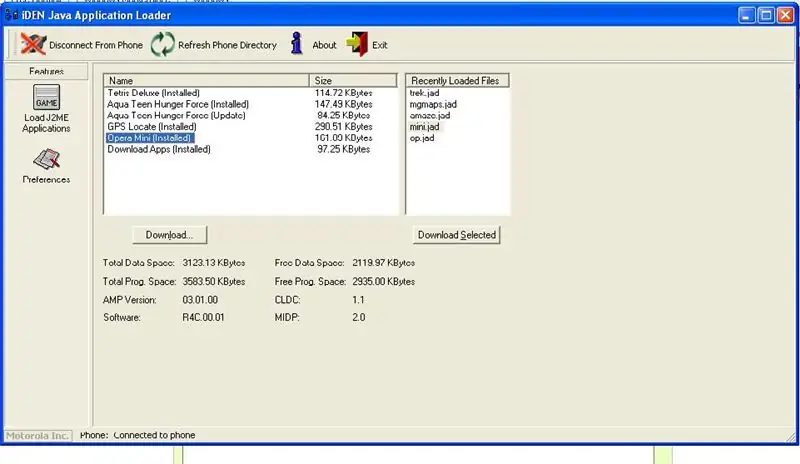The image size is (800, 464).
Task: Click the Total Prog. Space value 3583.50 KBytes
Action: pyautogui.click(x=214, y=281)
